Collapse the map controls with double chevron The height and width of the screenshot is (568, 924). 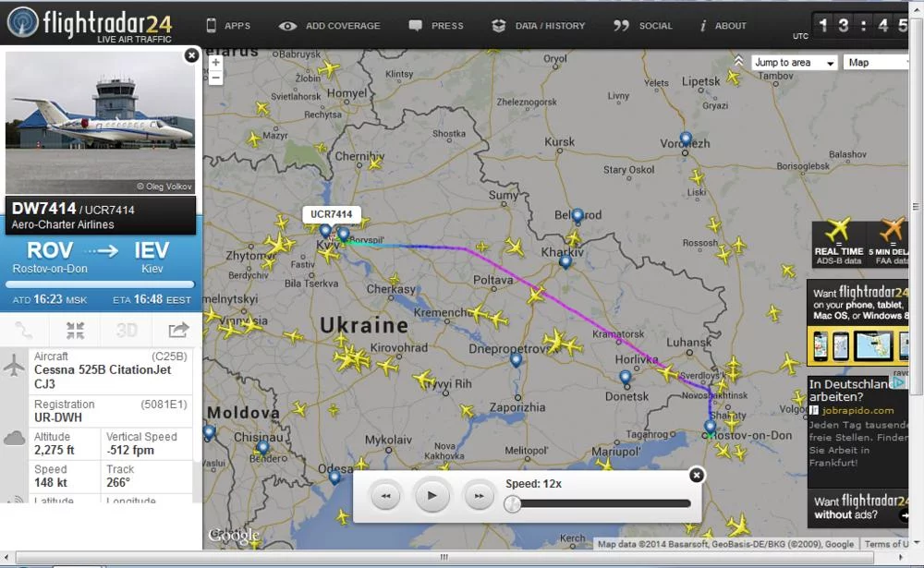[x=738, y=60]
